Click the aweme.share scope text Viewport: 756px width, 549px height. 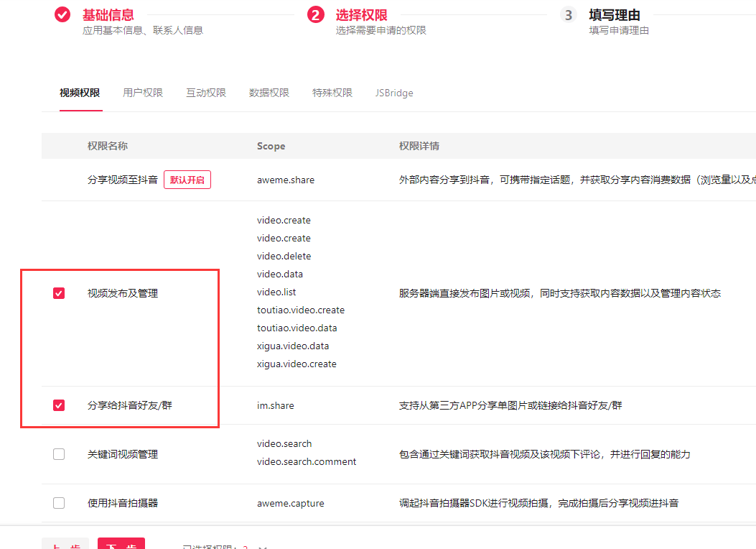[x=286, y=180]
